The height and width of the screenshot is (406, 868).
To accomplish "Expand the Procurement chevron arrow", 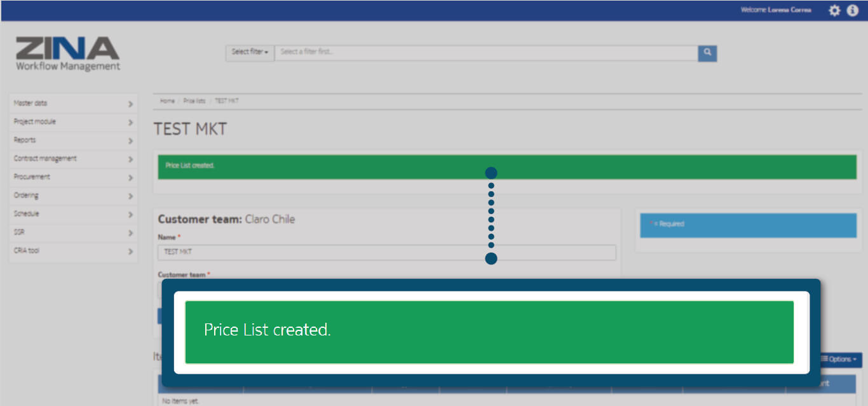I will pyautogui.click(x=130, y=178).
